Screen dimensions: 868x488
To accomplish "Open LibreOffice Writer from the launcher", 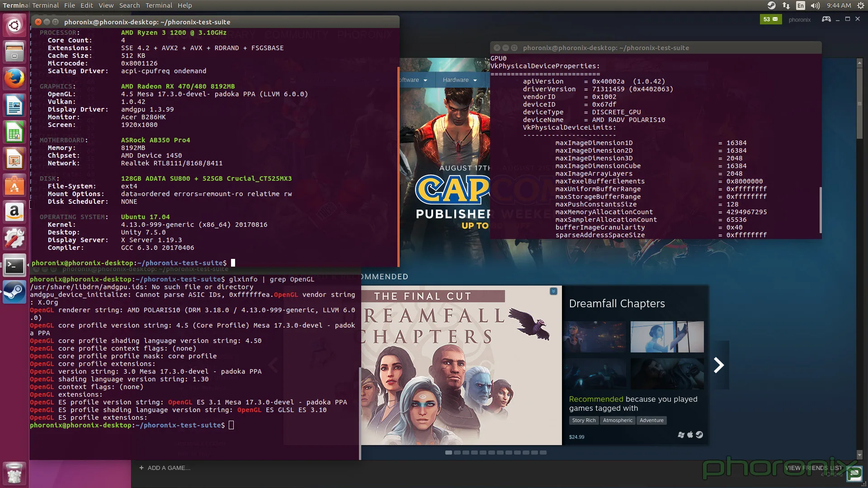I will pos(14,106).
